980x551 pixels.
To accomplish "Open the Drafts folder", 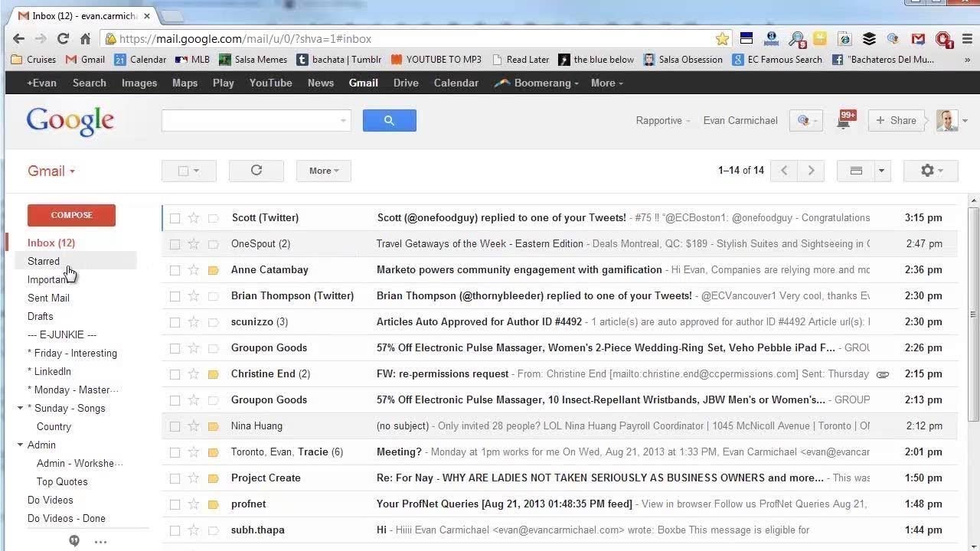I will coord(41,316).
